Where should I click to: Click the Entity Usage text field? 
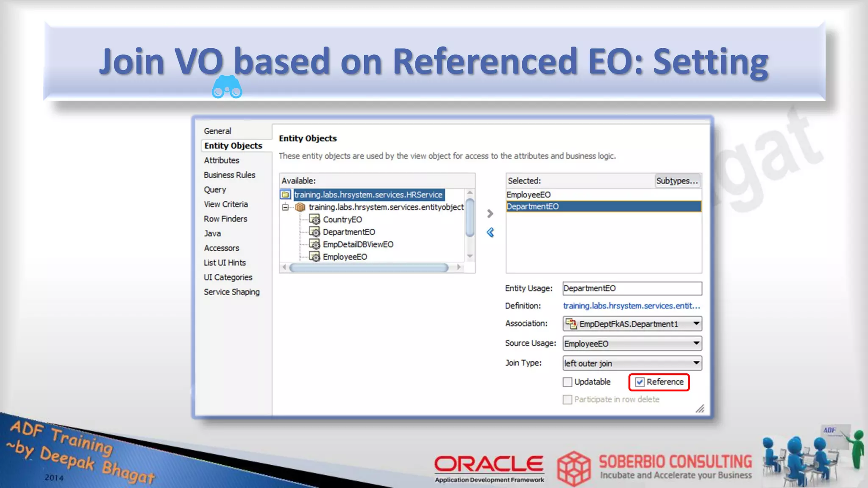(632, 288)
